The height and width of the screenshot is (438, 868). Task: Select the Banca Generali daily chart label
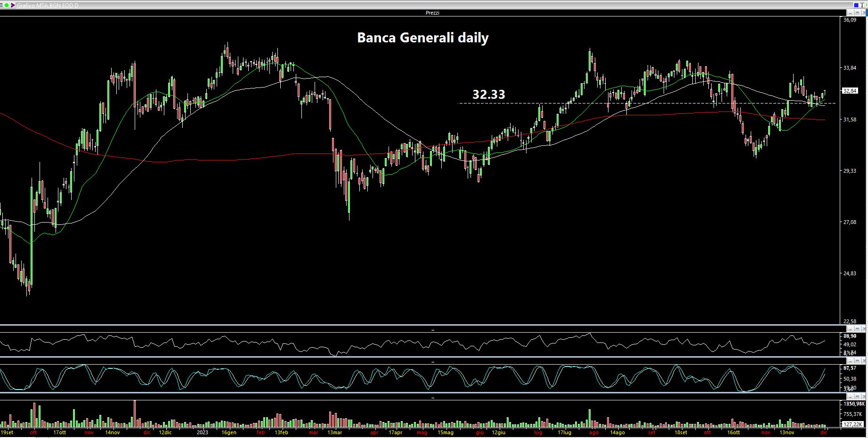[422, 38]
